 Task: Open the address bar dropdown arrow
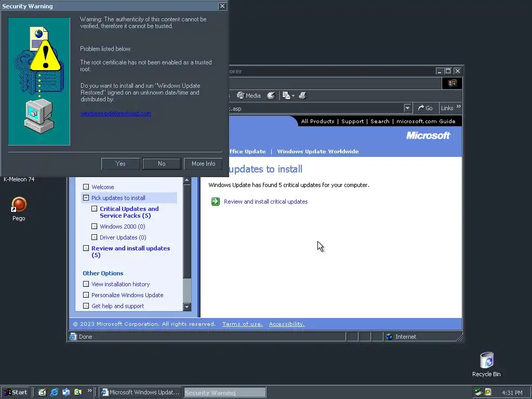tap(407, 108)
